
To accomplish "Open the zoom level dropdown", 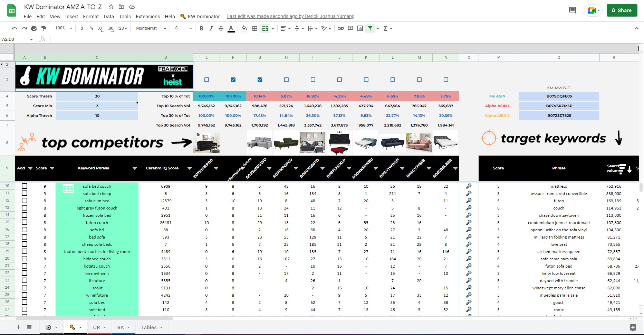I will [64, 28].
